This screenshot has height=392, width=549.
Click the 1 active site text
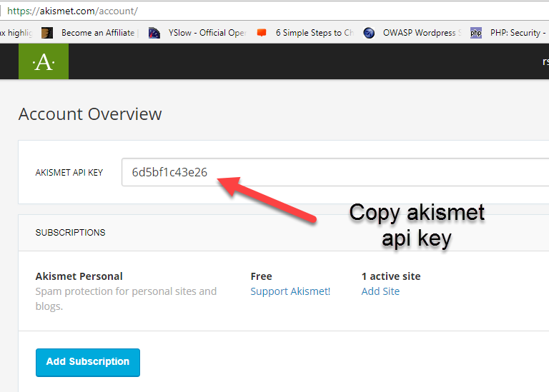coord(391,276)
